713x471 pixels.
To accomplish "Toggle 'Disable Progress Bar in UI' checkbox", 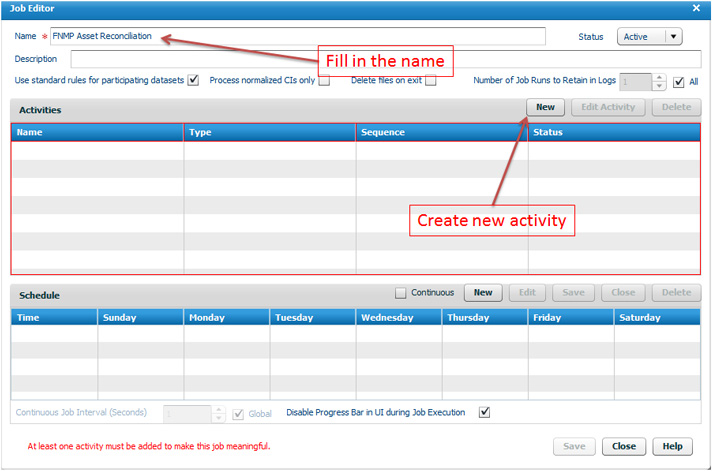I will 485,412.
